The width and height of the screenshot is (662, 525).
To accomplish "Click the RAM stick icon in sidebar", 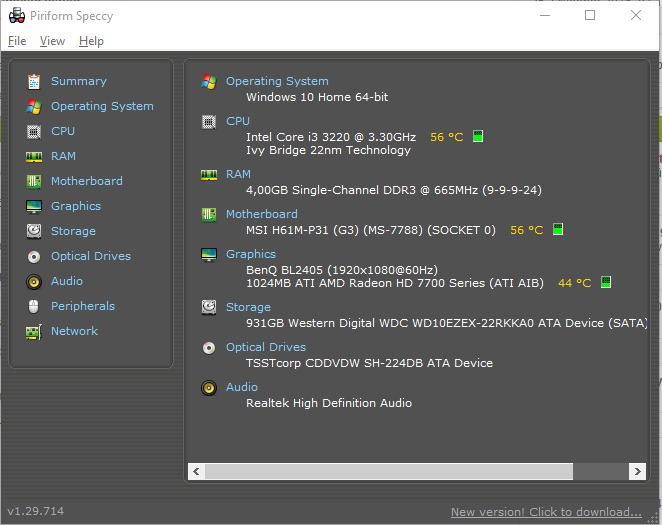I will pos(34,157).
